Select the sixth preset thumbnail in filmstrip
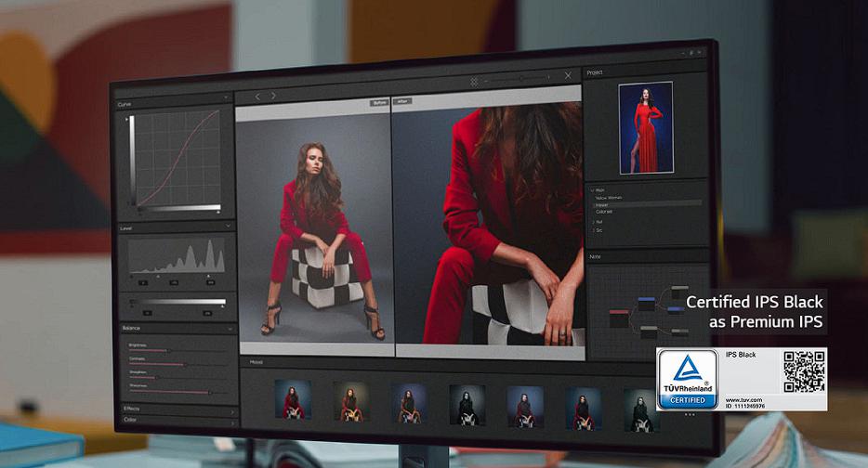The image size is (868, 468). point(584,409)
